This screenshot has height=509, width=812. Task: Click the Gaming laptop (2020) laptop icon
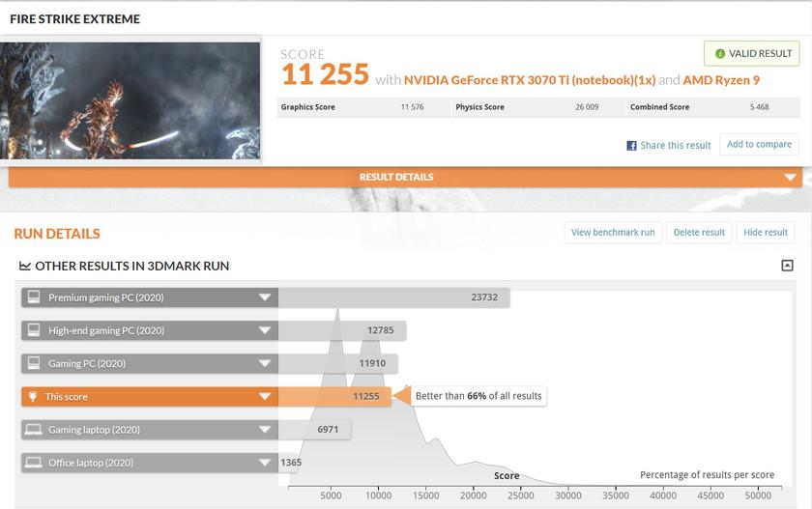coord(34,429)
